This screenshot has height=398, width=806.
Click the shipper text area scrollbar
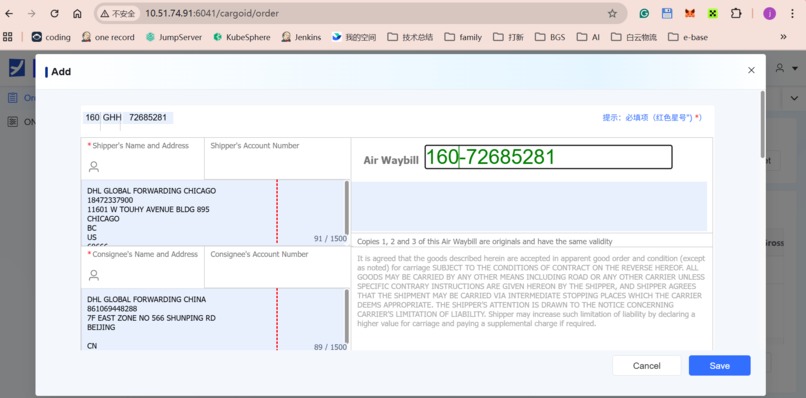tap(347, 208)
